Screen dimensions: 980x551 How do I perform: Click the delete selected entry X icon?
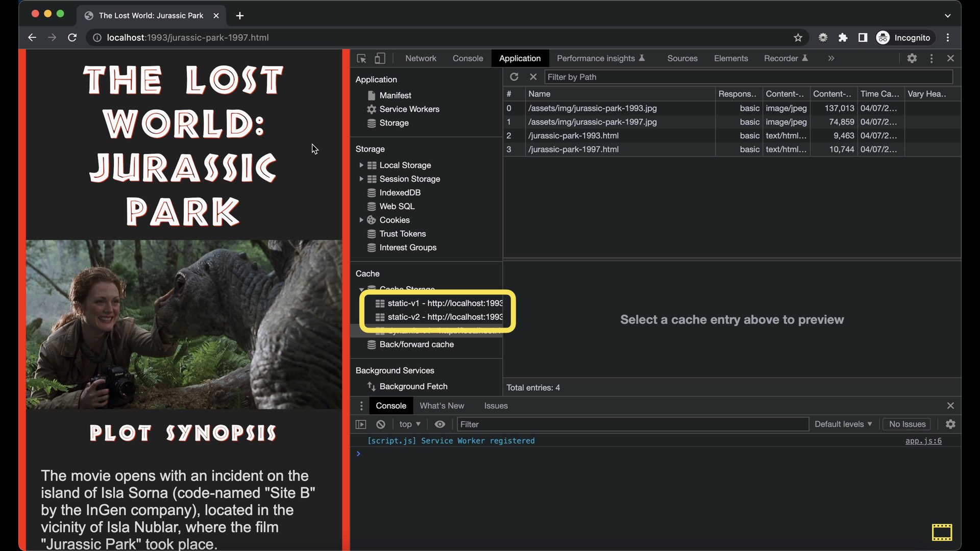coord(533,77)
